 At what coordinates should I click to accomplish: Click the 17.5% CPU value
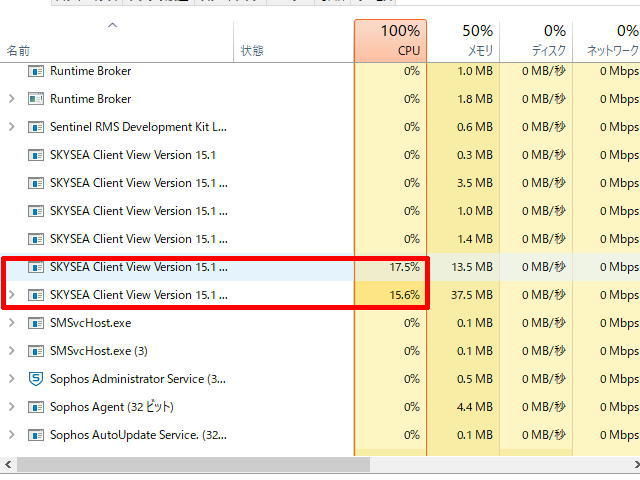tap(404, 267)
